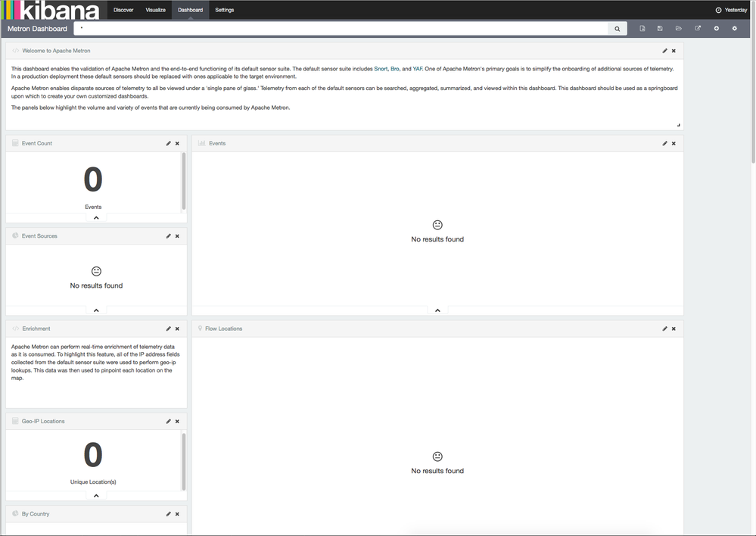Share this dashboard
Image resolution: width=756 pixels, height=536 pixels.
coord(697,28)
